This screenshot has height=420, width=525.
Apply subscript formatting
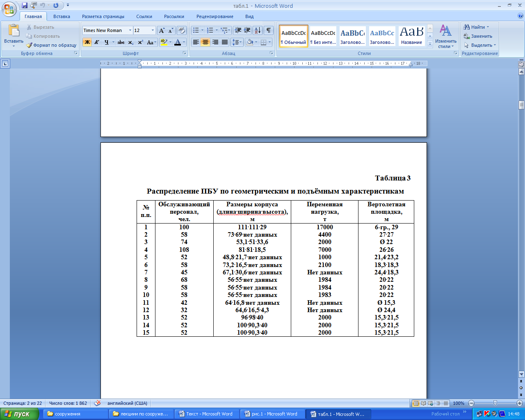[x=130, y=42]
